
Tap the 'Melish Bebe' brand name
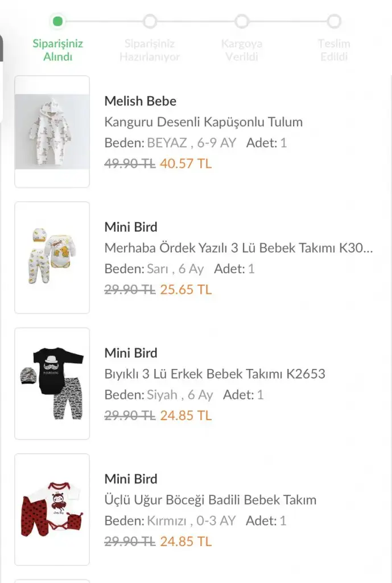coord(140,101)
